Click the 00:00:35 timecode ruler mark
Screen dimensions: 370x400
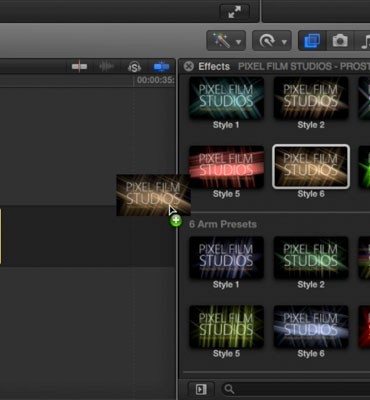tap(156, 80)
